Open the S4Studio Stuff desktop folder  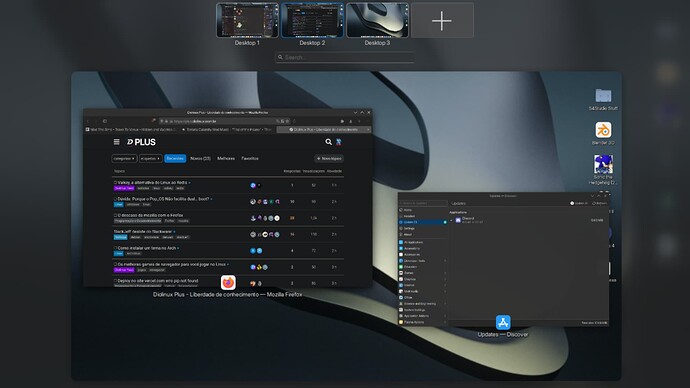603,95
